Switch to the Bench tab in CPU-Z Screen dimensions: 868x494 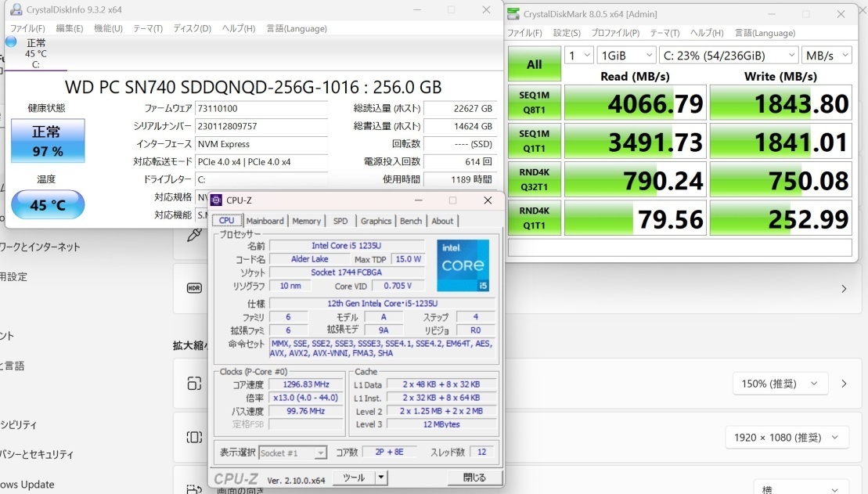pos(411,221)
